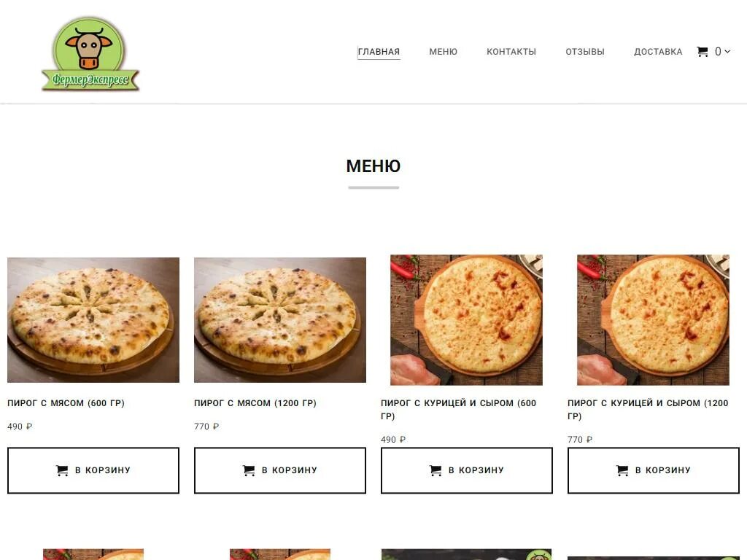View the ОТЗЫВЫ page
The width and height of the screenshot is (747, 560).
tap(585, 52)
